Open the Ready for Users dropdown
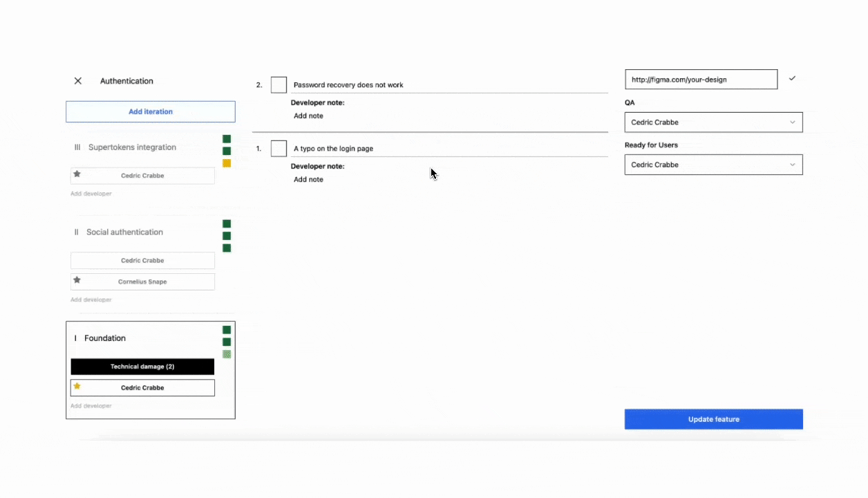The height and width of the screenshot is (498, 868). [x=713, y=165]
